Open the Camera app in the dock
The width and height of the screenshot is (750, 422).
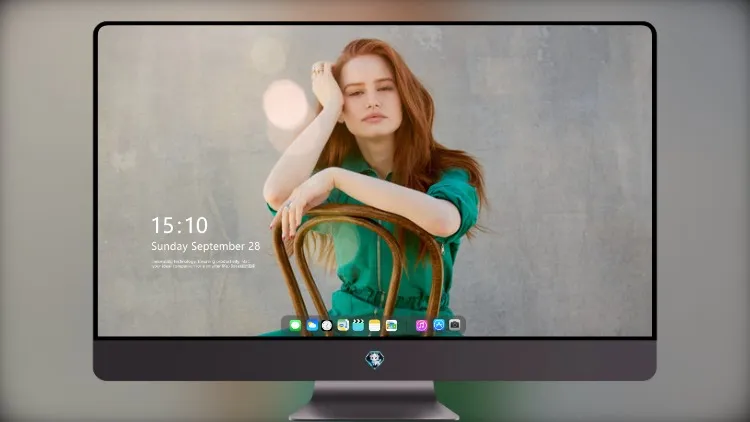click(x=455, y=325)
